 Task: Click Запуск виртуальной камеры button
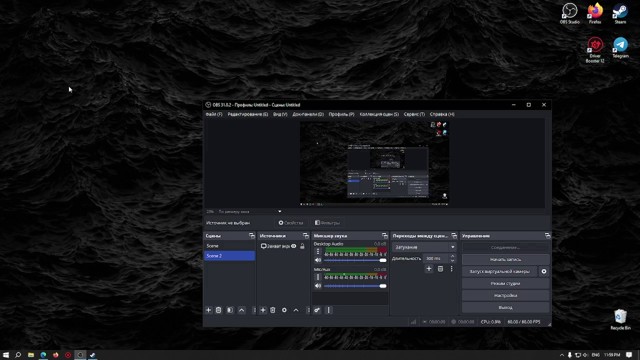[500, 271]
